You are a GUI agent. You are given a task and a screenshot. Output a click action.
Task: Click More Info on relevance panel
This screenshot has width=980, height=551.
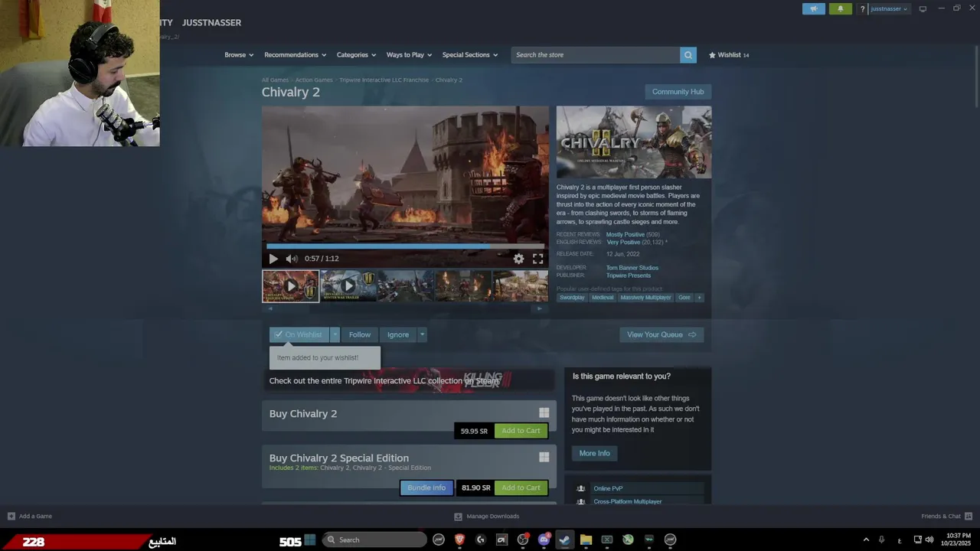(595, 453)
